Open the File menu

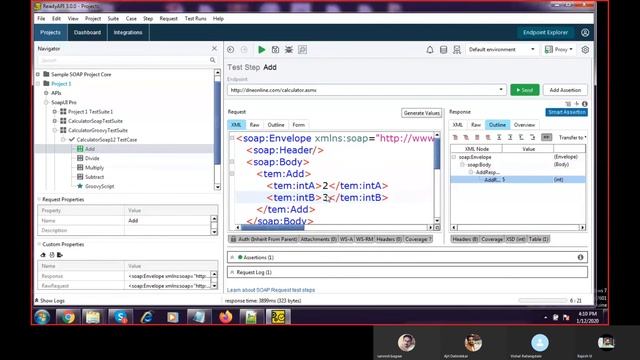(41, 18)
